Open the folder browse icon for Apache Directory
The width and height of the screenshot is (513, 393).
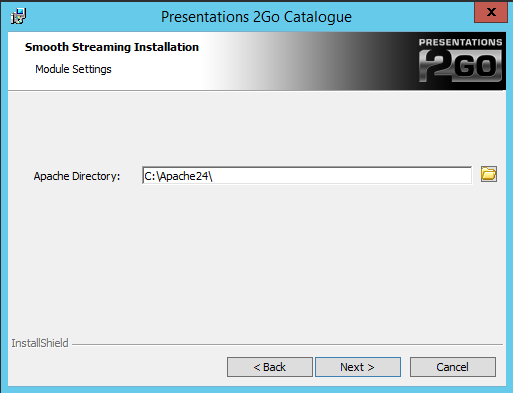pos(489,174)
